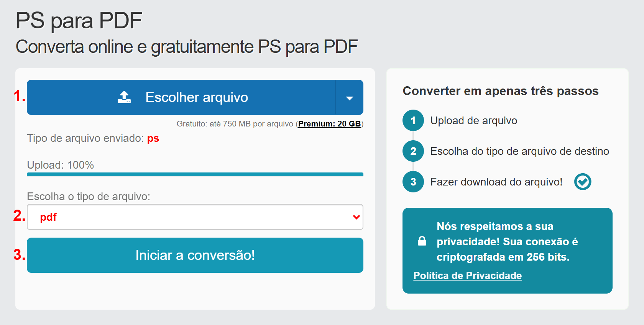
Task: Click the Upload de arquivo step text
Action: coord(473,121)
